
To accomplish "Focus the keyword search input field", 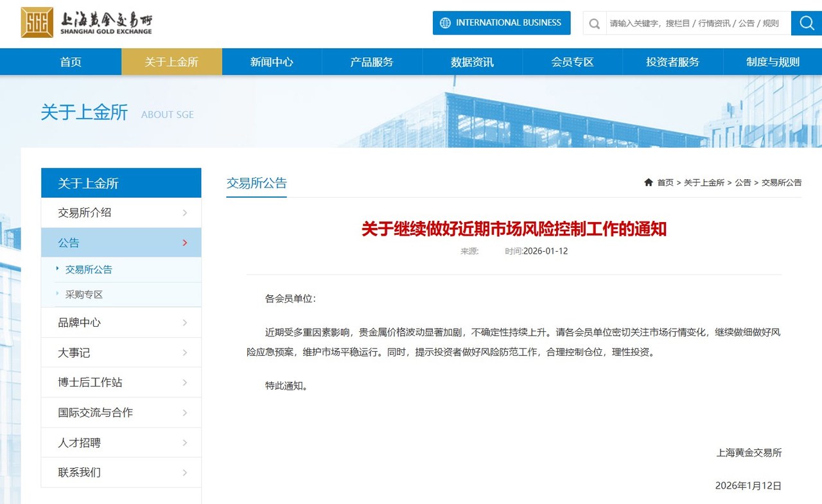I will pyautogui.click(x=697, y=23).
